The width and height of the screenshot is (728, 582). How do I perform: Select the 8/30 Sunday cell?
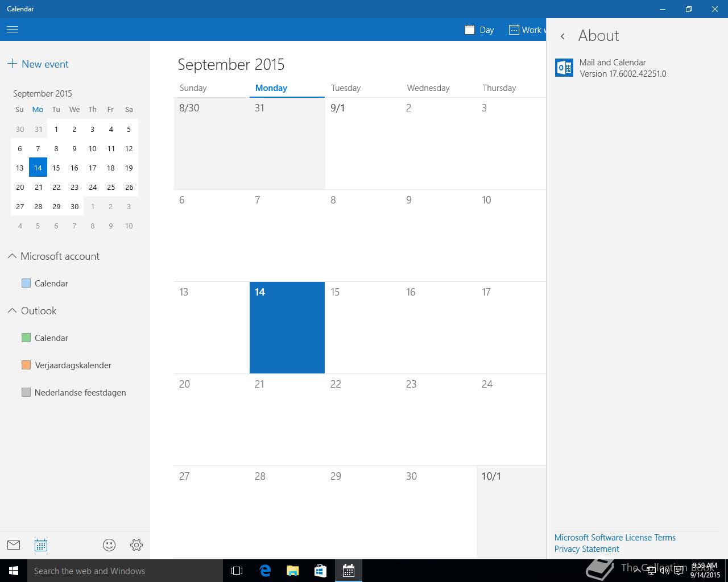coord(212,144)
